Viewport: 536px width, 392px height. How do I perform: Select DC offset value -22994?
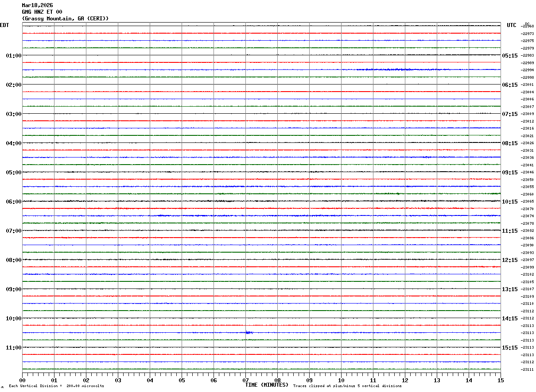pos(527,70)
